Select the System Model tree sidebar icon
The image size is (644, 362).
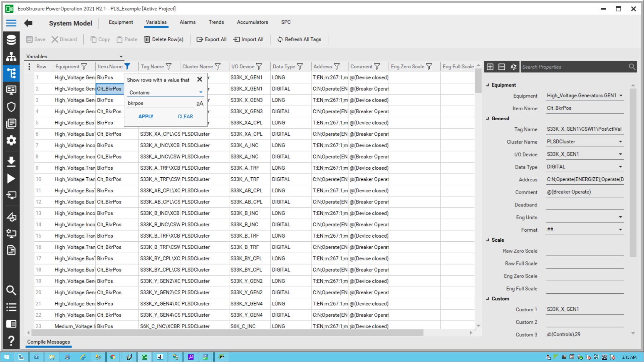[x=11, y=73]
